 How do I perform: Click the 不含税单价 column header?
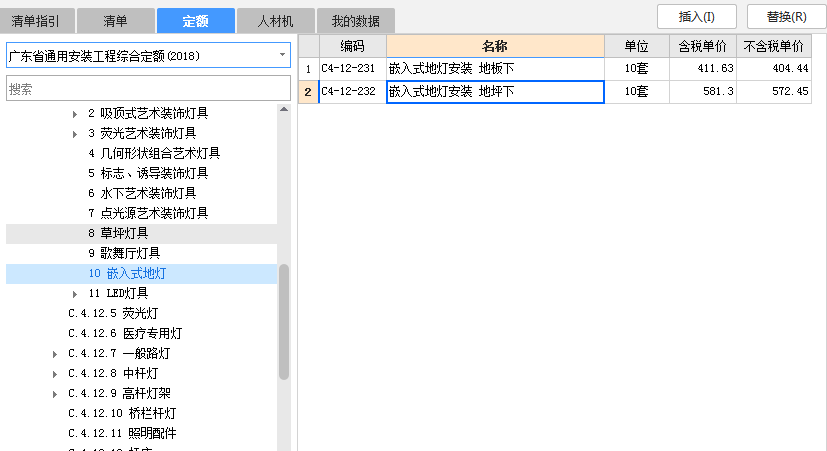(x=774, y=46)
